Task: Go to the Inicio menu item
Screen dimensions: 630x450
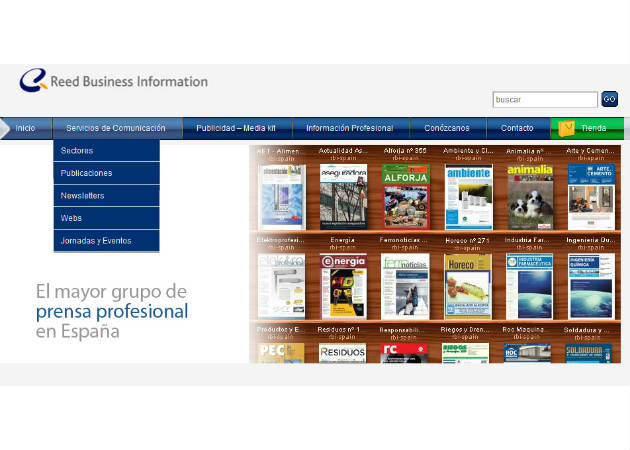Action: pyautogui.click(x=25, y=128)
